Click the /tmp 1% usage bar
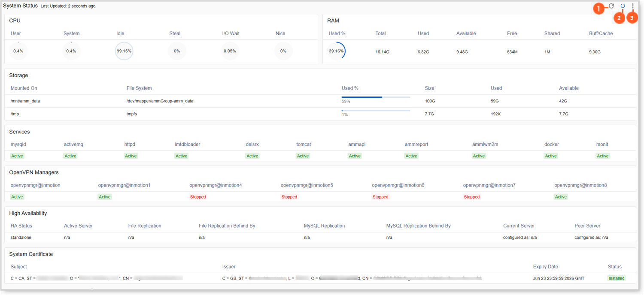This screenshot has width=644, height=295. [376, 111]
